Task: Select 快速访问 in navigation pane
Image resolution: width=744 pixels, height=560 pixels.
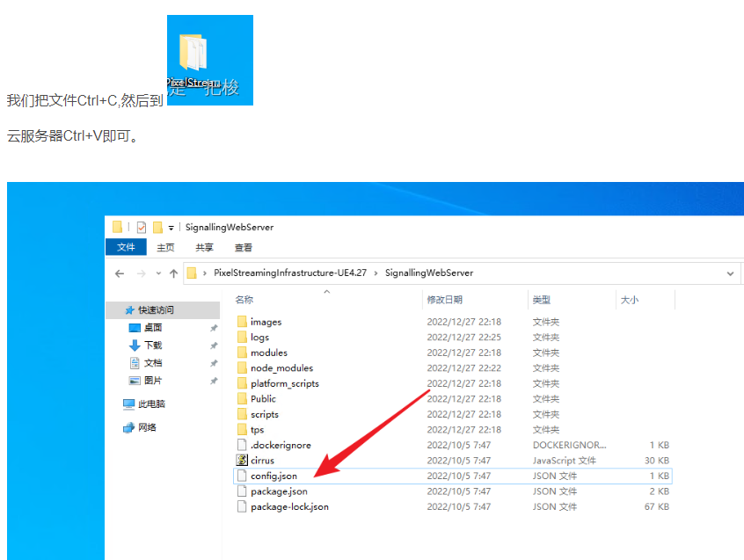Action: click(163, 310)
